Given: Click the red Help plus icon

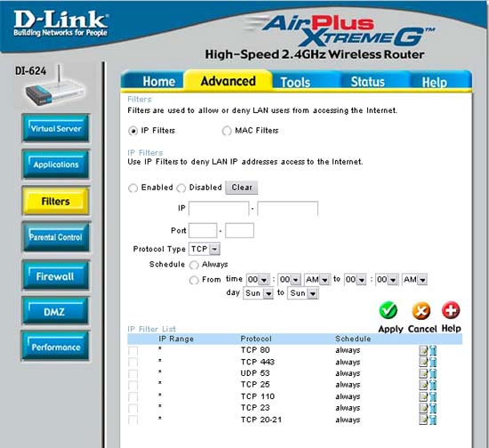Looking at the screenshot, I should click(451, 310).
